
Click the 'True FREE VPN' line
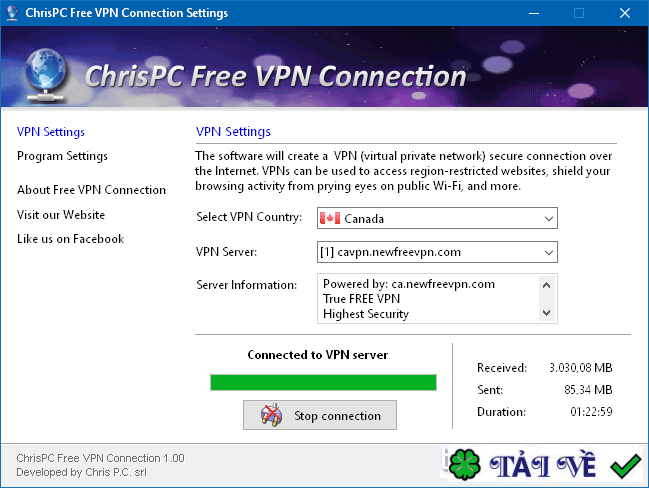click(x=361, y=299)
